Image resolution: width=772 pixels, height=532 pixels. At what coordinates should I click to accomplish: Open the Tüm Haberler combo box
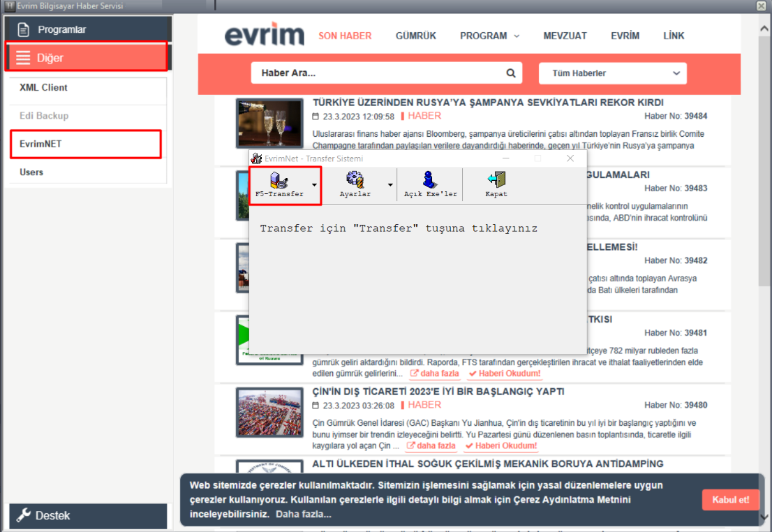pyautogui.click(x=612, y=73)
